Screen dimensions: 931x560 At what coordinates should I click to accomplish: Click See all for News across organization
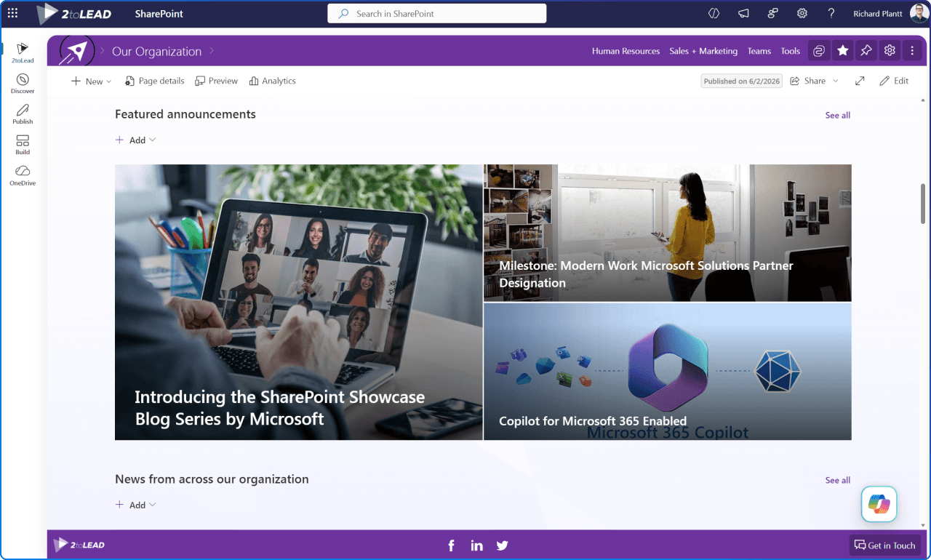pyautogui.click(x=837, y=480)
